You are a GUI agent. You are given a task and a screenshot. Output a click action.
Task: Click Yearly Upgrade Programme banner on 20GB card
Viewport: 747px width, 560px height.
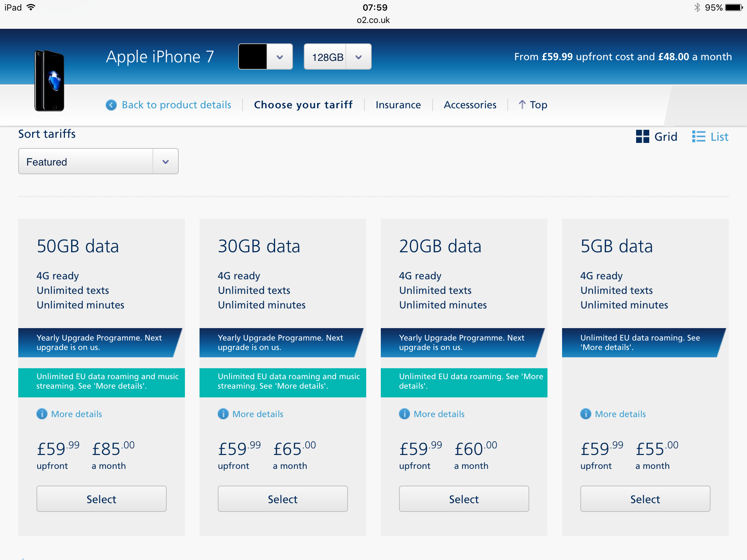coord(463,343)
